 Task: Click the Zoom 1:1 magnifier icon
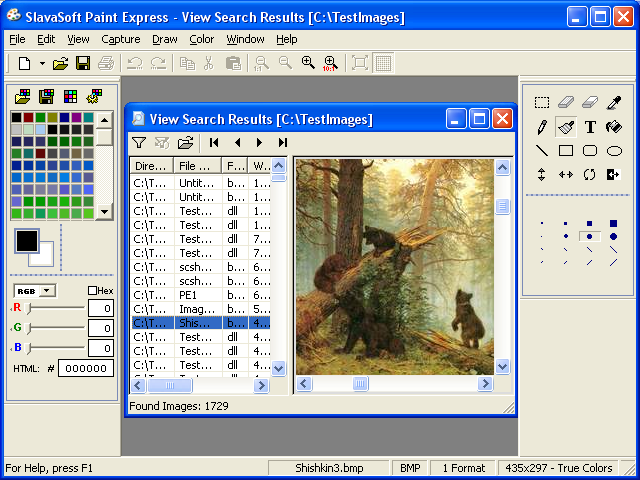[261, 63]
